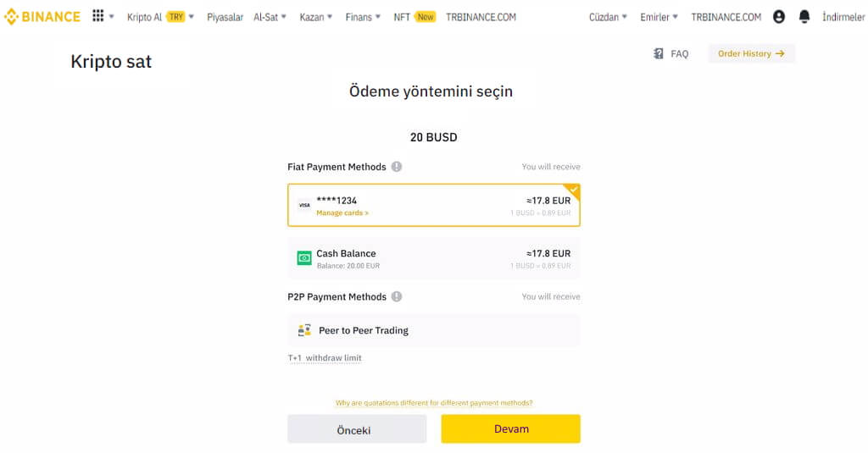Open Order History link
Viewport: 868px width, 453px height.
[751, 53]
